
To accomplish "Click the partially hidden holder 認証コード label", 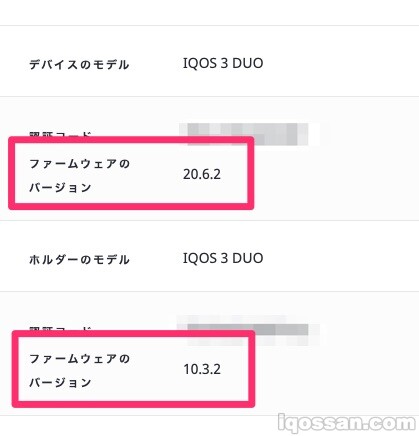I will coord(60,329).
